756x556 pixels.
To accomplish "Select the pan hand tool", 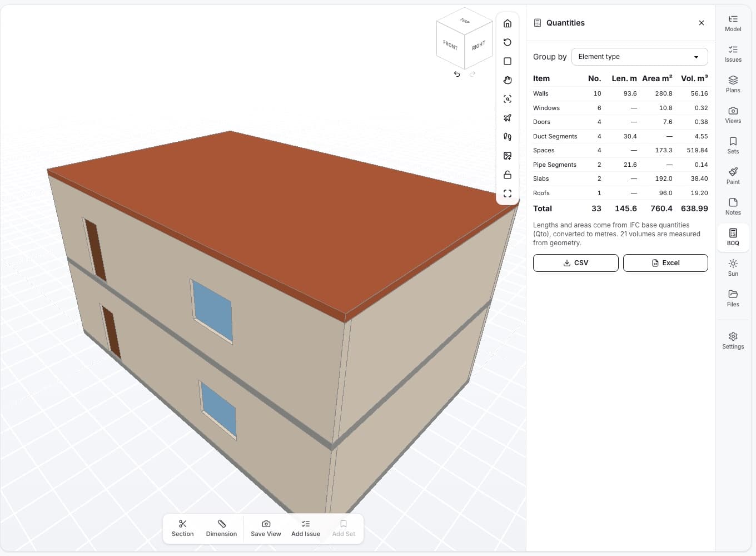I will (x=508, y=80).
